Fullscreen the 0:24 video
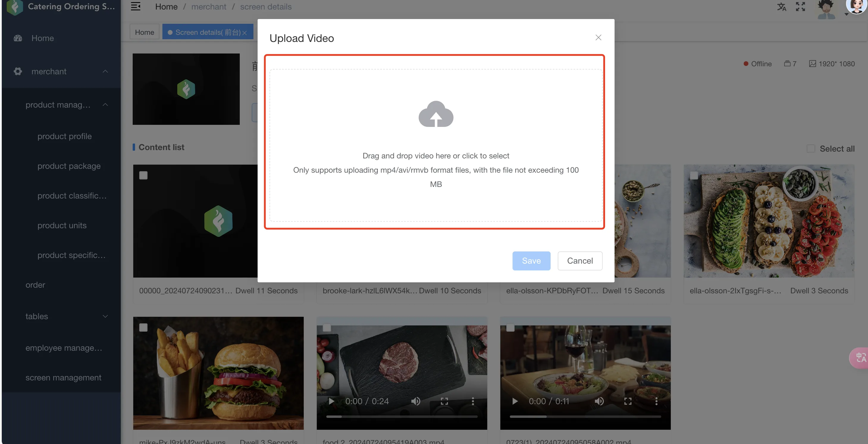 point(444,401)
